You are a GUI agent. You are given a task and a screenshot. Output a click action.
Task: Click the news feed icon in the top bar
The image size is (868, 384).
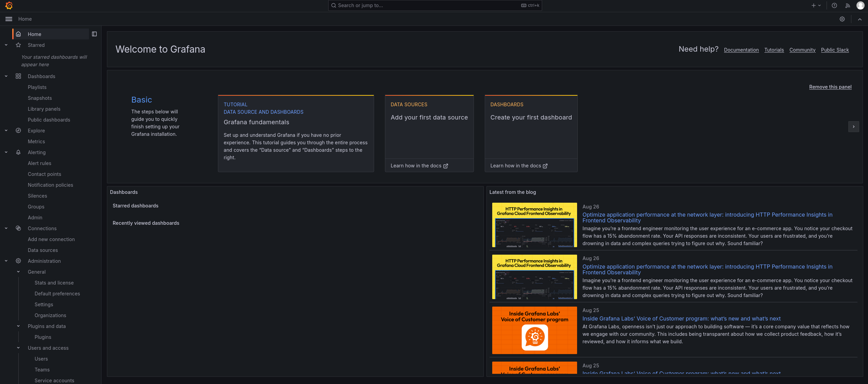coord(847,5)
